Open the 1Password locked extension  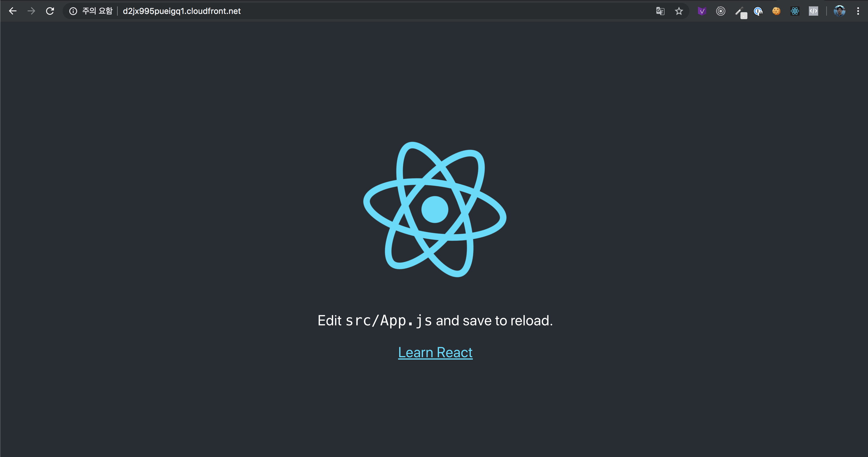(x=758, y=11)
